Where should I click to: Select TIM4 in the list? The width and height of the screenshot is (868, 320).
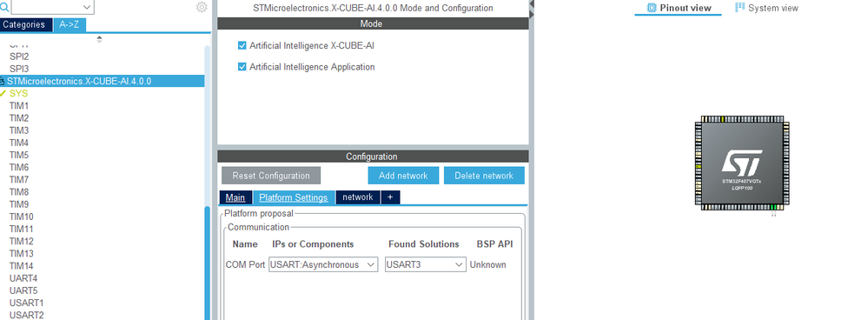click(19, 143)
